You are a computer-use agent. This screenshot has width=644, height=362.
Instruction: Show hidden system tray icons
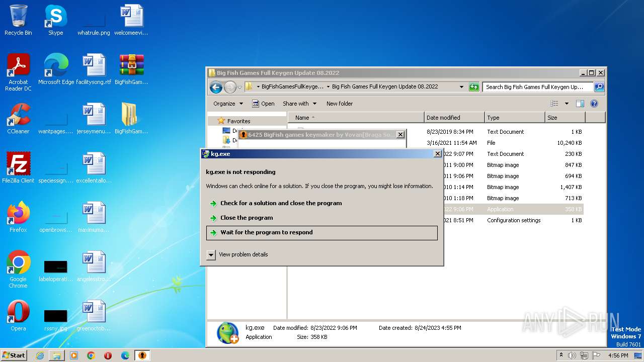pyautogui.click(x=561, y=355)
